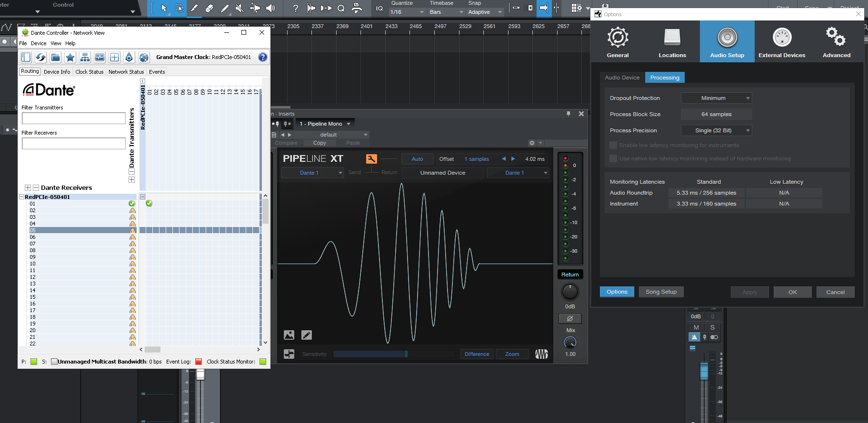Toggle Autoscroll arrow button in toolbar

click(x=543, y=8)
